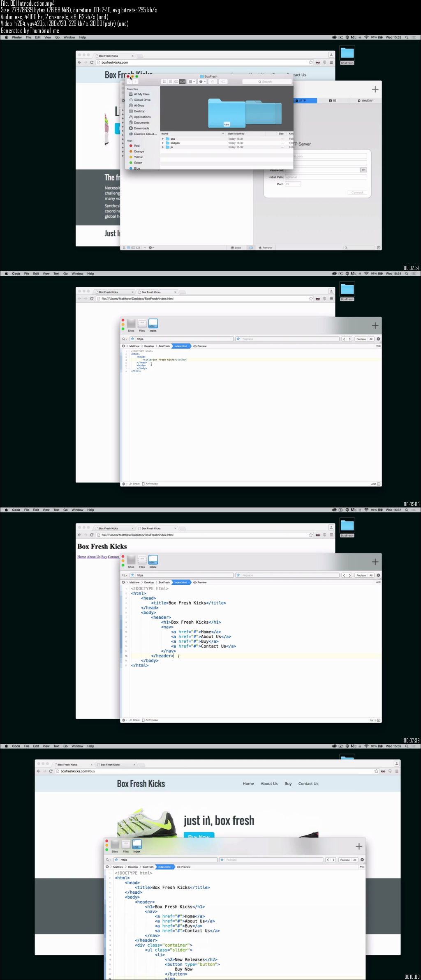
Task: Click Finder search field in first frame
Action: point(267,82)
